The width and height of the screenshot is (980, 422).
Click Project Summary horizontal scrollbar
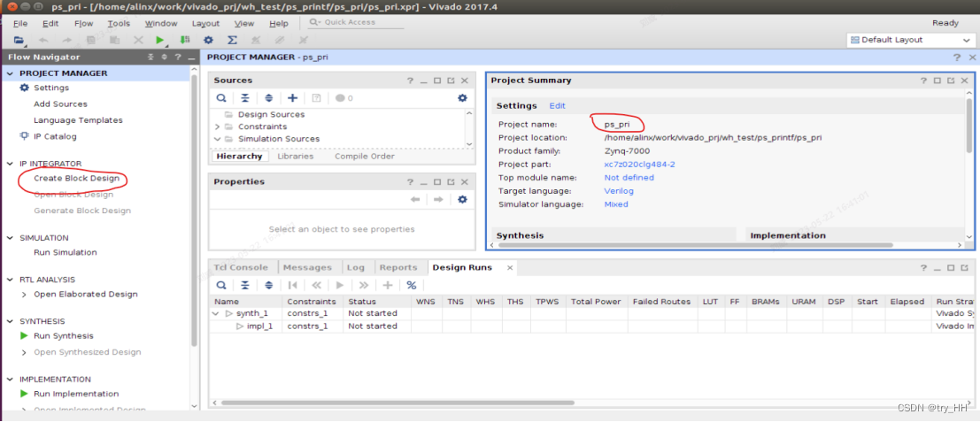click(696, 245)
